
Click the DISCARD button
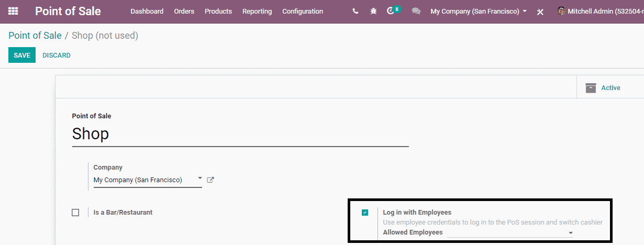click(57, 55)
